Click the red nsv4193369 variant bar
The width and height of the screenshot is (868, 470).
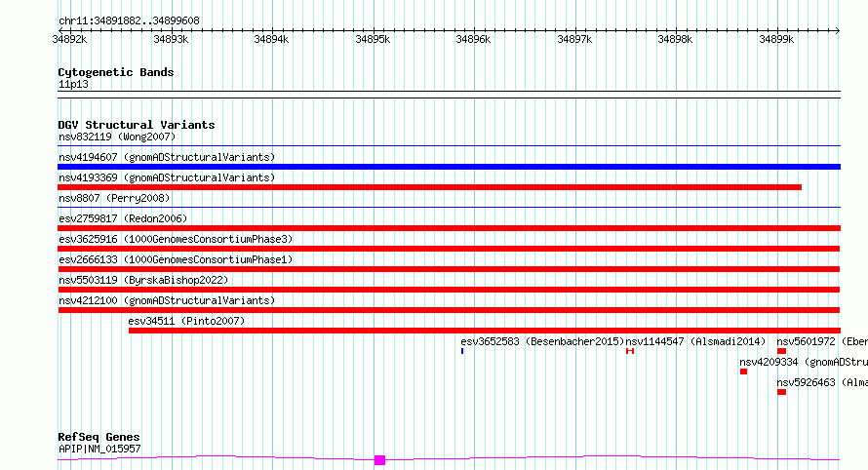coord(429,187)
